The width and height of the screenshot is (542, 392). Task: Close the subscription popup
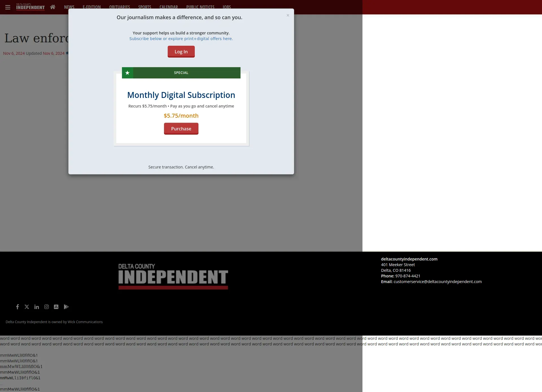point(288,15)
